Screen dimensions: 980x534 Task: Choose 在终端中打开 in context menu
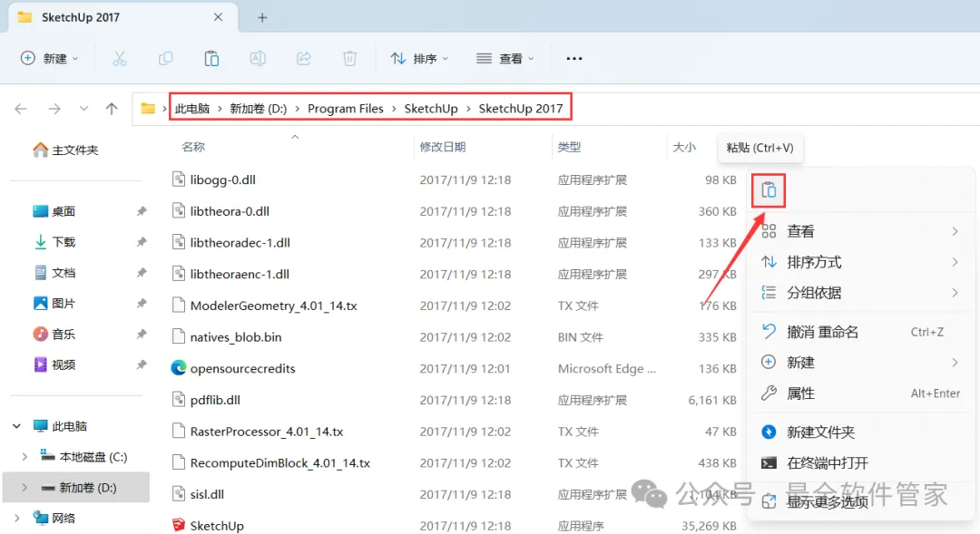pos(860,463)
